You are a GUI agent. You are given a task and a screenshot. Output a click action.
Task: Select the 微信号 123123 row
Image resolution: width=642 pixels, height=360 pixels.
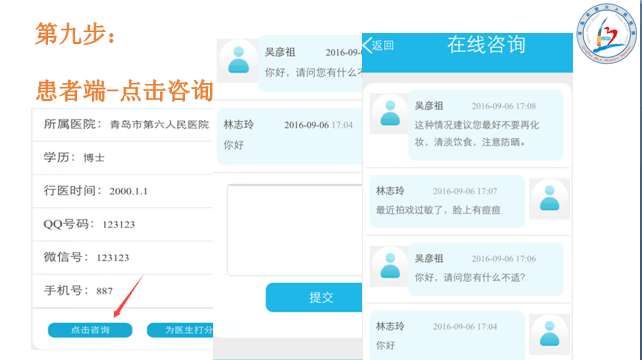tap(122, 257)
